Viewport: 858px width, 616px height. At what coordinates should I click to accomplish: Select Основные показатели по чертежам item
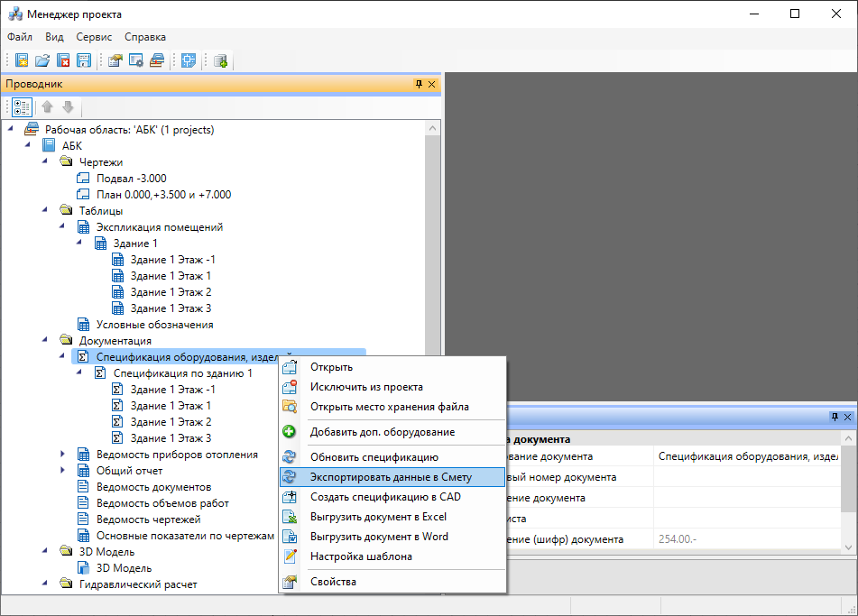pos(185,536)
